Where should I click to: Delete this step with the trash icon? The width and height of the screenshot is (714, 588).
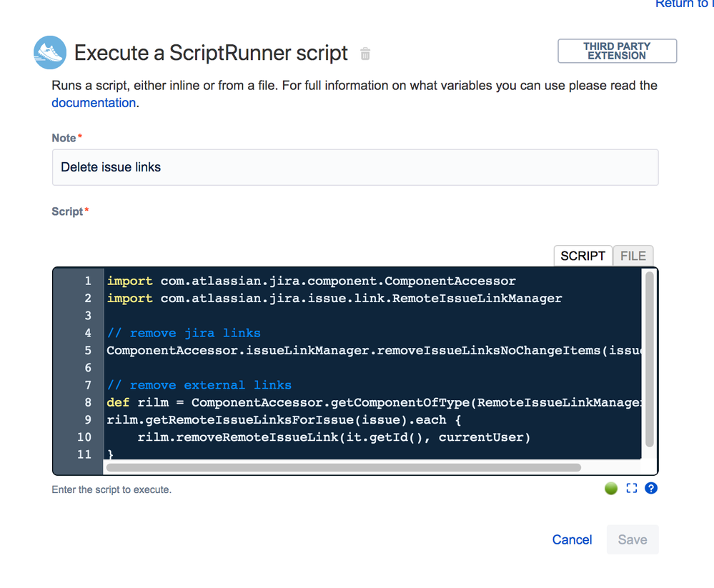click(365, 54)
